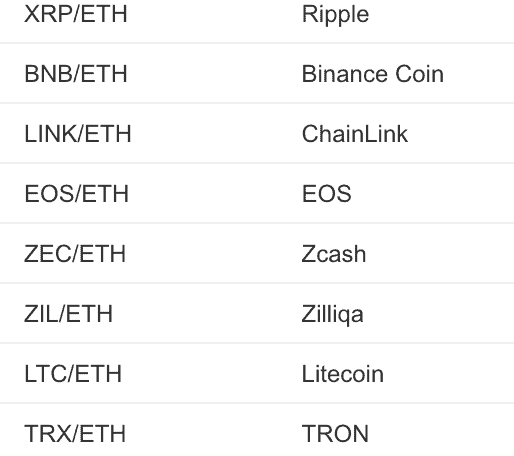The width and height of the screenshot is (514, 456).
Task: Click the Zcash coin name
Action: (334, 254)
